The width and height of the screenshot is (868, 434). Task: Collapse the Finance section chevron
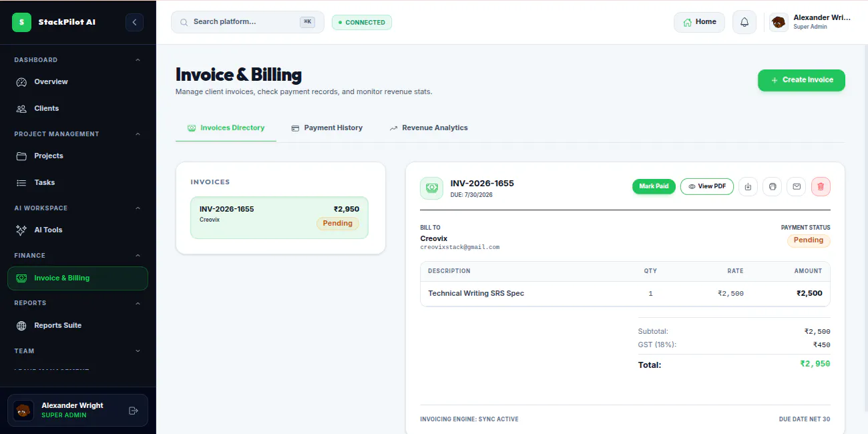tap(138, 256)
